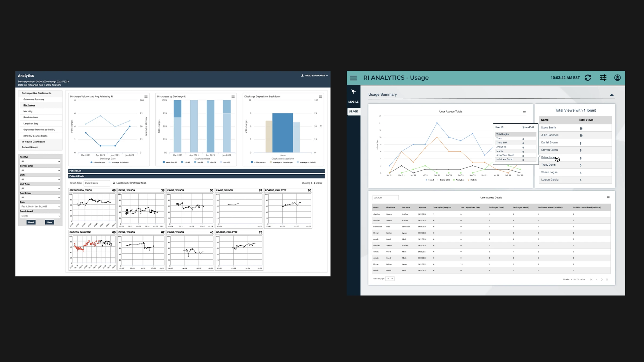Click the cursor arrow icon above MOBILE

click(353, 92)
